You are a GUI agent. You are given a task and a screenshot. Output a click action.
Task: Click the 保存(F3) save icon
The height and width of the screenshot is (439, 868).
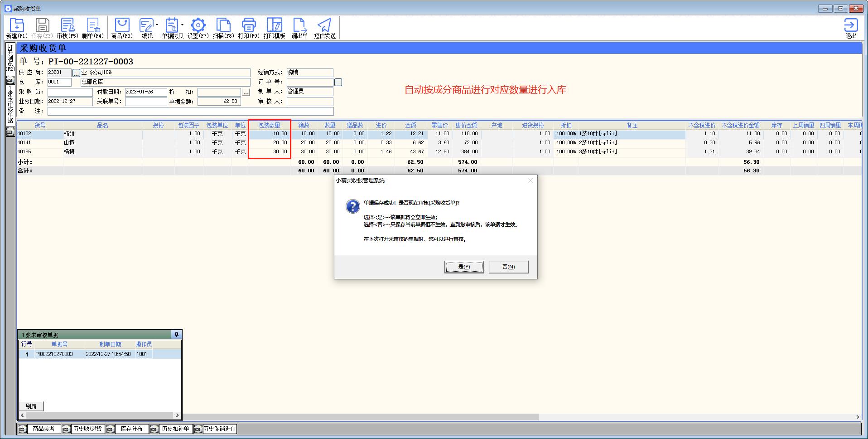(x=42, y=28)
